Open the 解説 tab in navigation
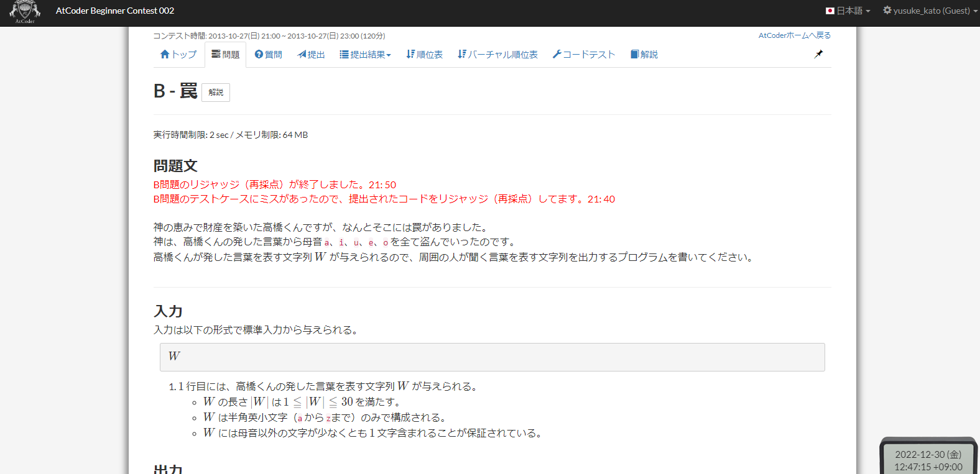 [644, 55]
